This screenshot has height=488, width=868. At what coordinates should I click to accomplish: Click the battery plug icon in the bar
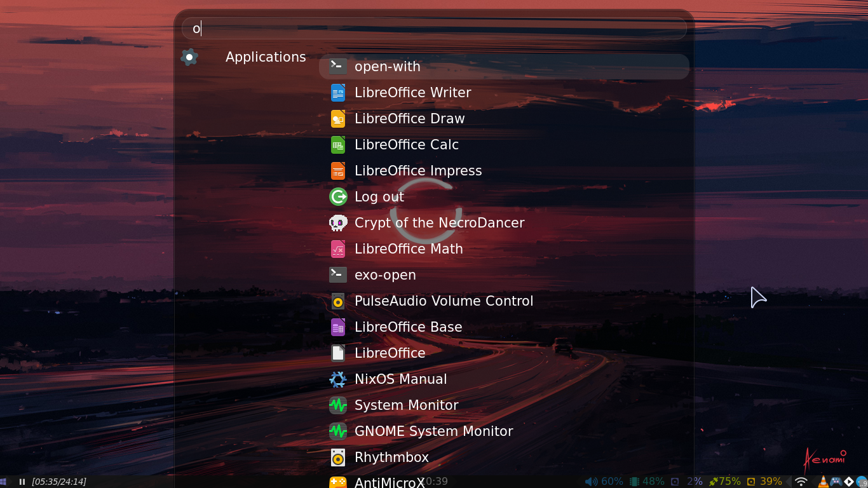point(714,482)
